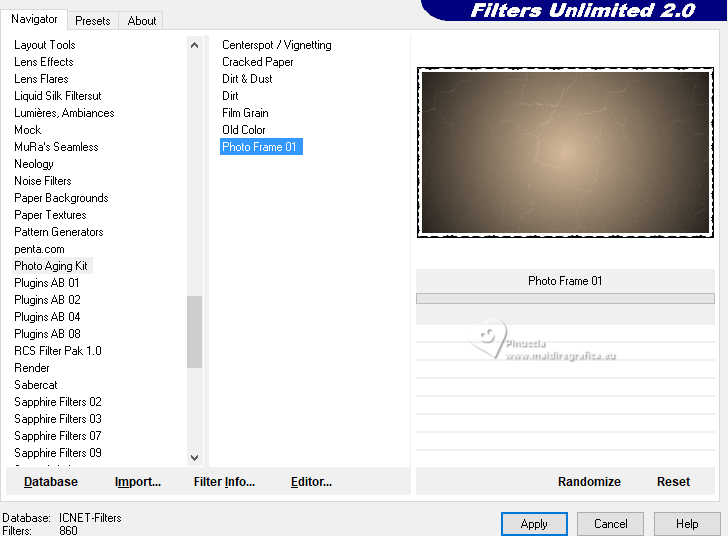
Task: Open the Database button
Action: 51,482
